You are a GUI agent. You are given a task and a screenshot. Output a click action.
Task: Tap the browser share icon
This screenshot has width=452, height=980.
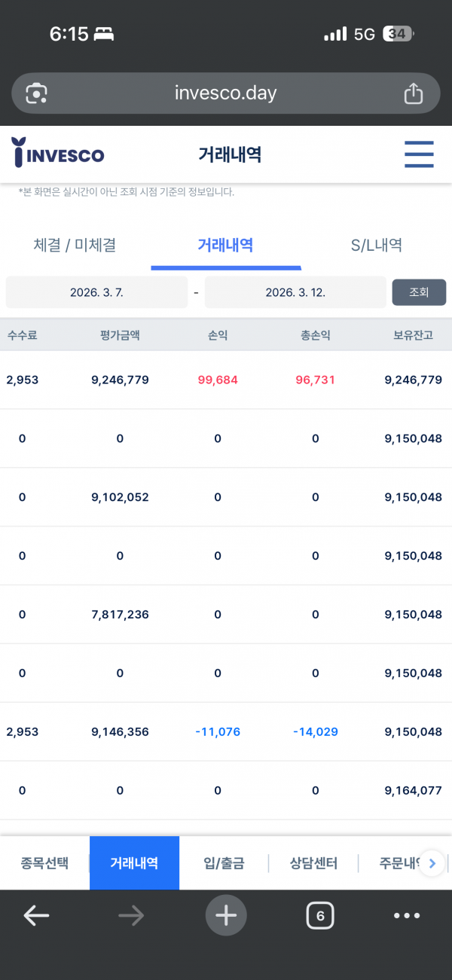coord(413,93)
